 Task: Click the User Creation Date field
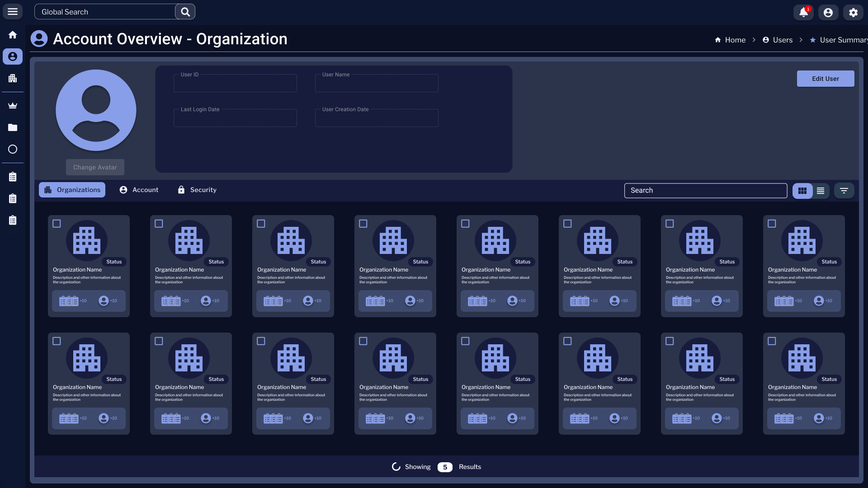tap(377, 118)
